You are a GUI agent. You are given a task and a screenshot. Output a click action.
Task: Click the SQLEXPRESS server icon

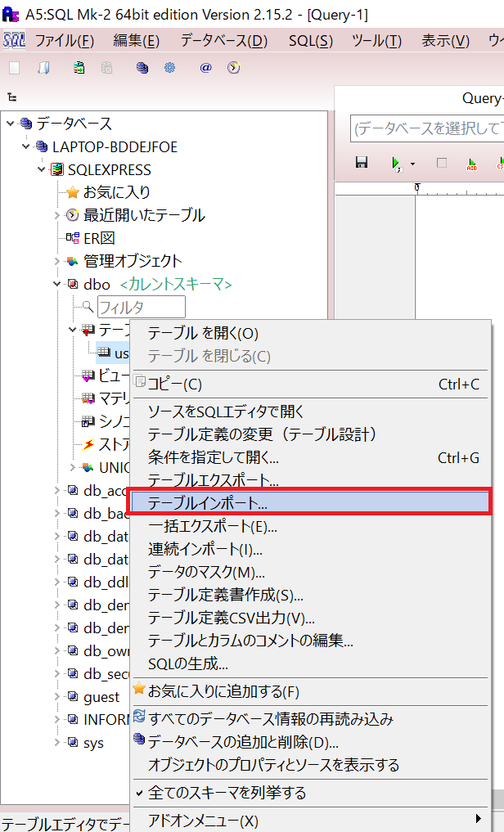point(56,170)
